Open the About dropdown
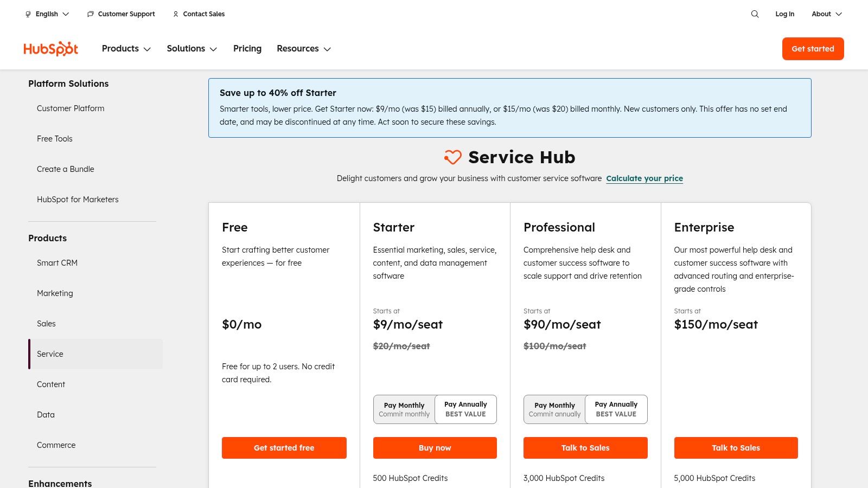 [826, 14]
